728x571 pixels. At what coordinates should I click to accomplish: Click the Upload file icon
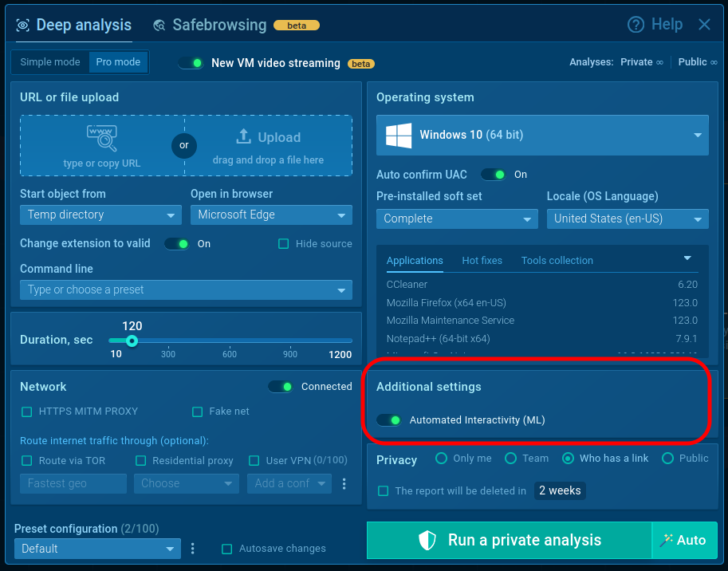tap(243, 136)
